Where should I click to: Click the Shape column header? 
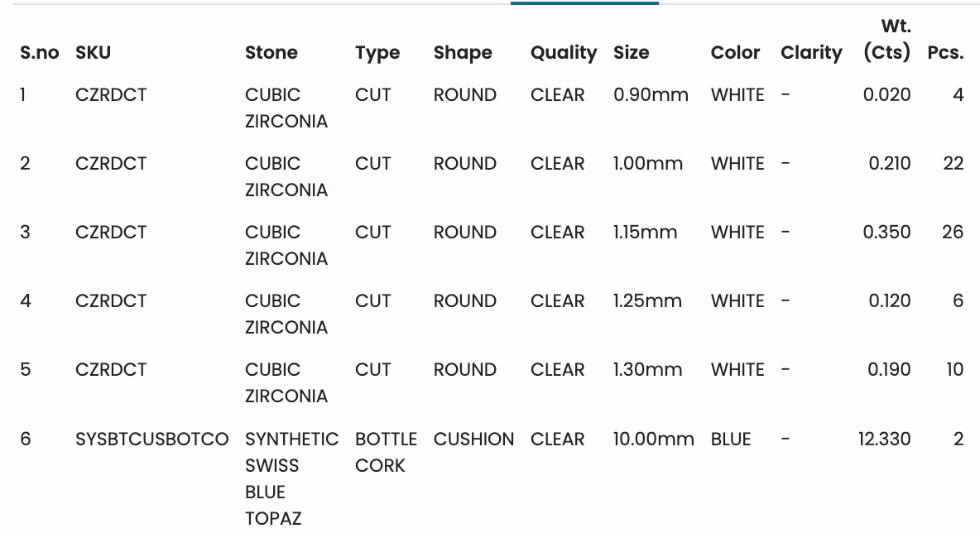(x=463, y=53)
